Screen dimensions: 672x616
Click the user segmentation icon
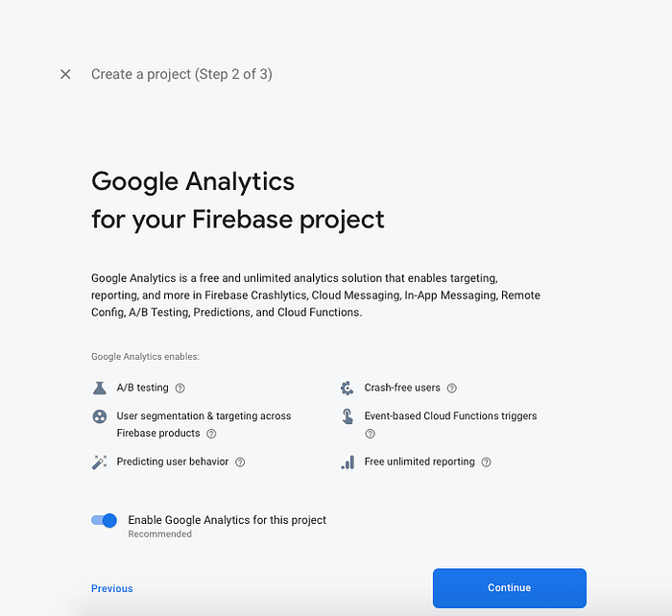coord(99,416)
